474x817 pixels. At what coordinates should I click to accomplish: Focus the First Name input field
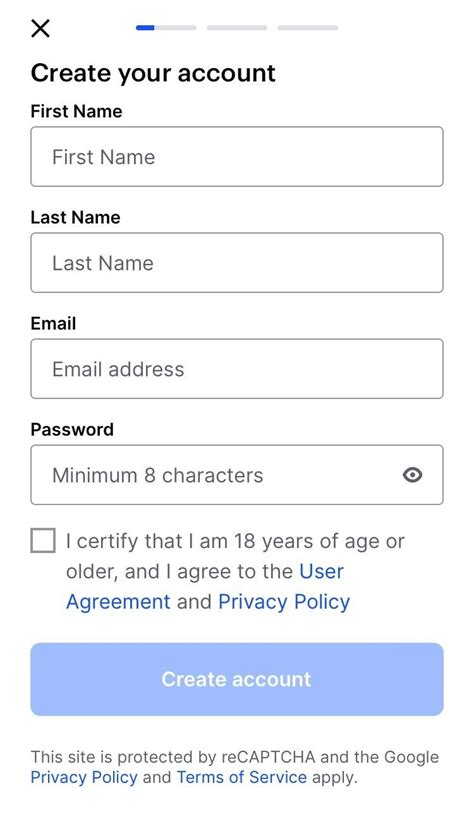tap(237, 156)
